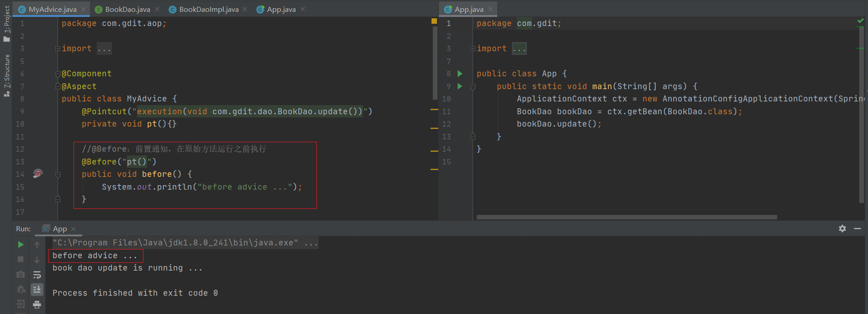Click bookDao.update(); statement in App.java

559,124
